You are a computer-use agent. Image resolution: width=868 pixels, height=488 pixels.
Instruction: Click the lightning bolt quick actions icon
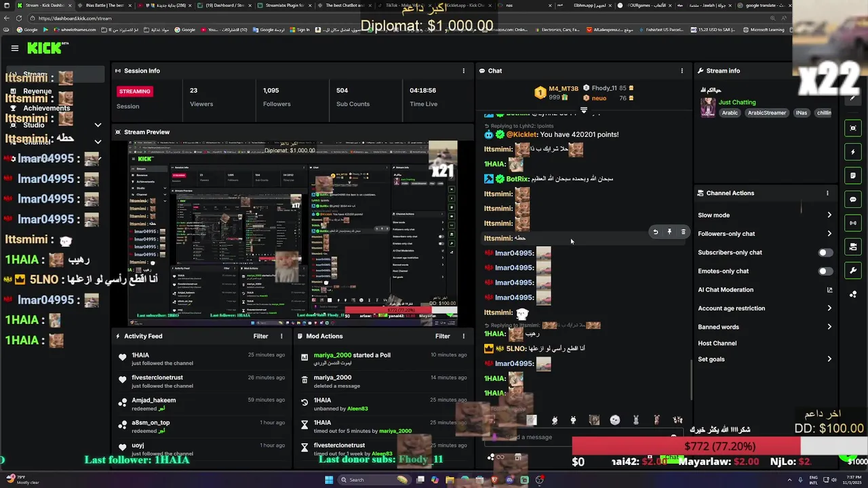click(853, 152)
